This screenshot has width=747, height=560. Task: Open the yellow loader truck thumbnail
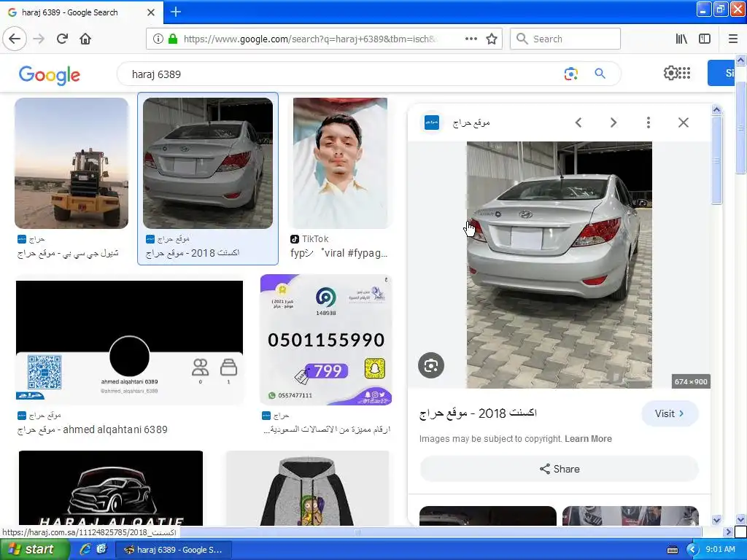coord(71,163)
